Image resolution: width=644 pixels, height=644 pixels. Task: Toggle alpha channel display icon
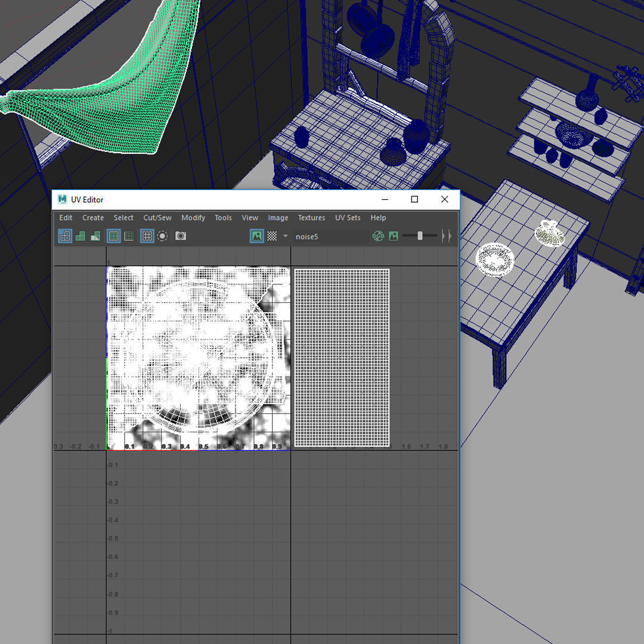click(x=394, y=236)
